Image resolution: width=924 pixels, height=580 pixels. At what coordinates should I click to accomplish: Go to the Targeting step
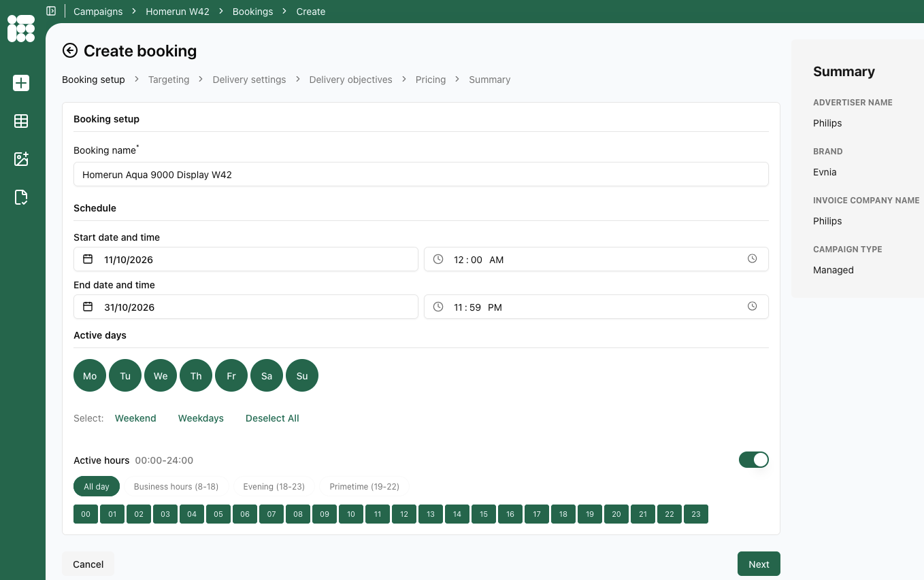coord(169,80)
